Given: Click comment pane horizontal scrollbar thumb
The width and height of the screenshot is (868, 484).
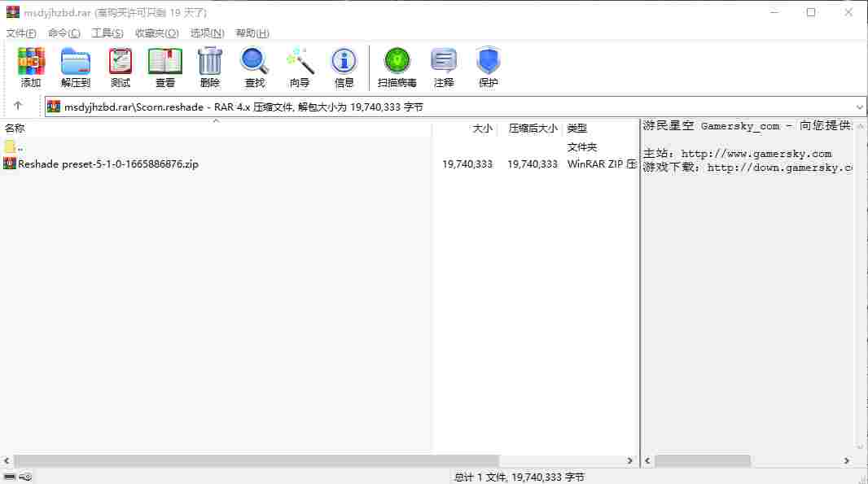Looking at the screenshot, I should pyautogui.click(x=702, y=460).
